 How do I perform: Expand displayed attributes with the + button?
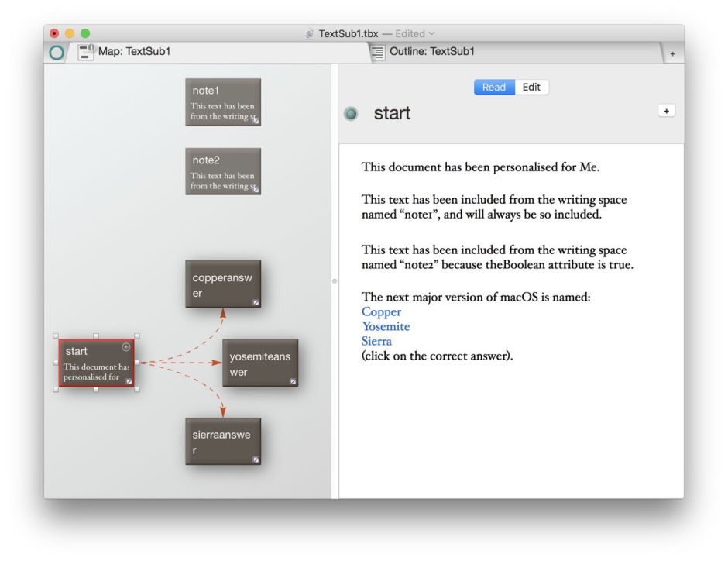[666, 111]
